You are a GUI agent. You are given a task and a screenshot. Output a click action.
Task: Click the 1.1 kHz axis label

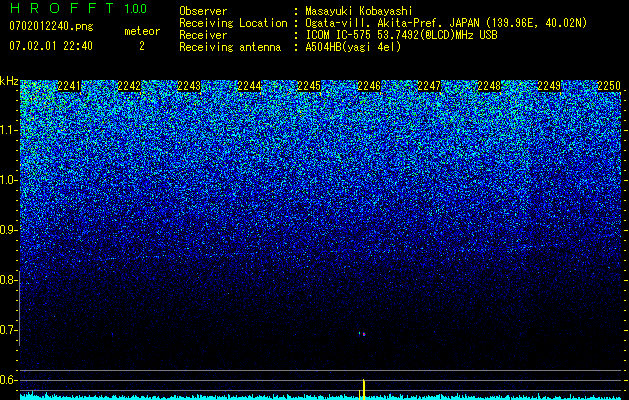pyautogui.click(x=8, y=130)
